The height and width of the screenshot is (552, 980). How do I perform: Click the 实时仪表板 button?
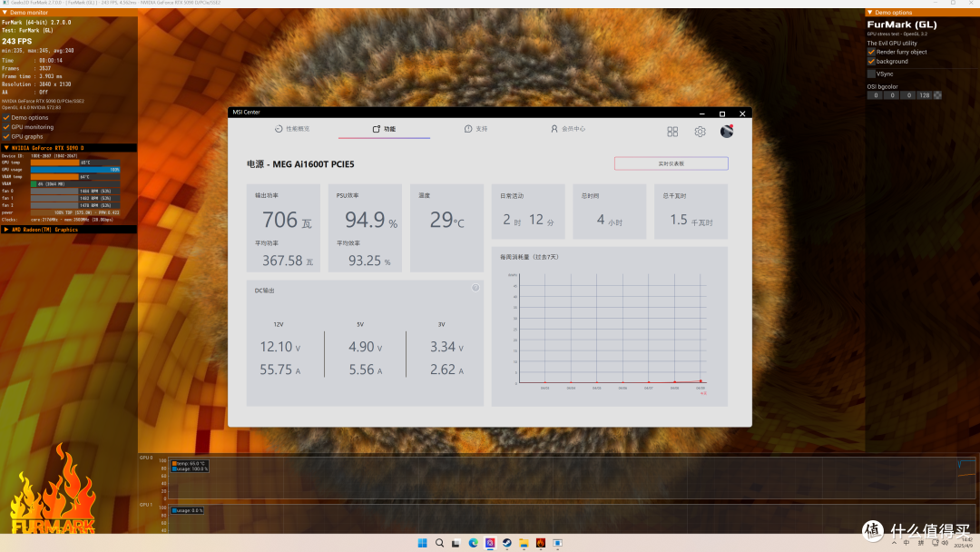pos(671,163)
